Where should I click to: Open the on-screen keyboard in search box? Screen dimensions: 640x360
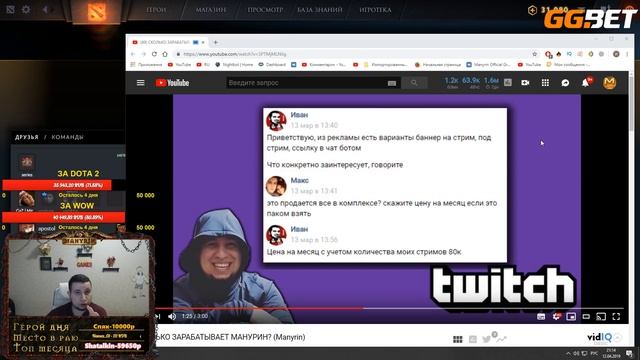392,83
